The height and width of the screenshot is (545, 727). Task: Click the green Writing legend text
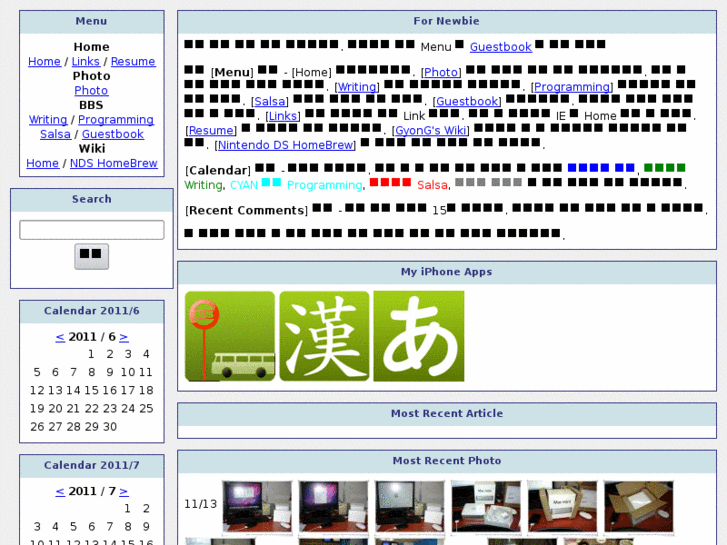pos(204,185)
